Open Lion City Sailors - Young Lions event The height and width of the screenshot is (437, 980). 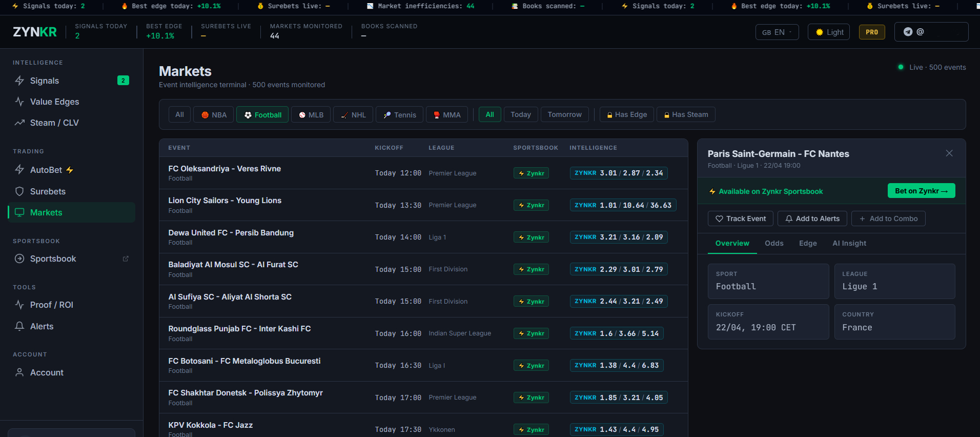click(423, 205)
